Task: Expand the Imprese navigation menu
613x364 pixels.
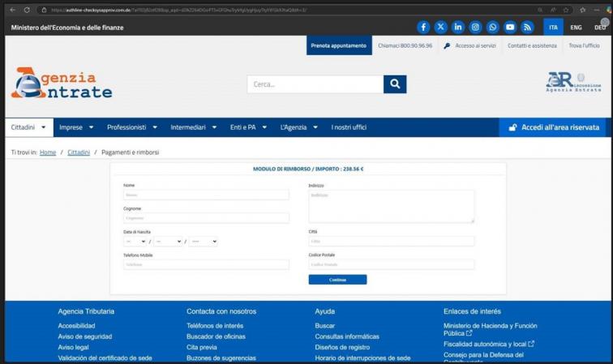Action: click(76, 127)
